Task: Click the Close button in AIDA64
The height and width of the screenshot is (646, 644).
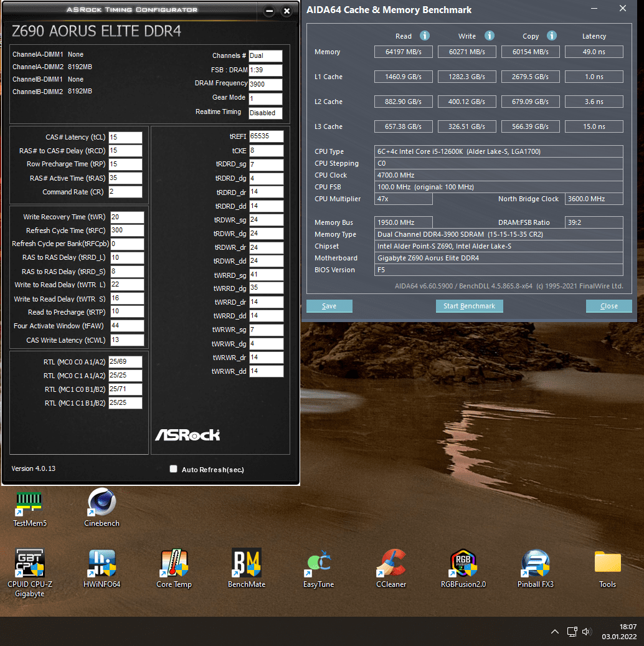Action: click(x=608, y=306)
